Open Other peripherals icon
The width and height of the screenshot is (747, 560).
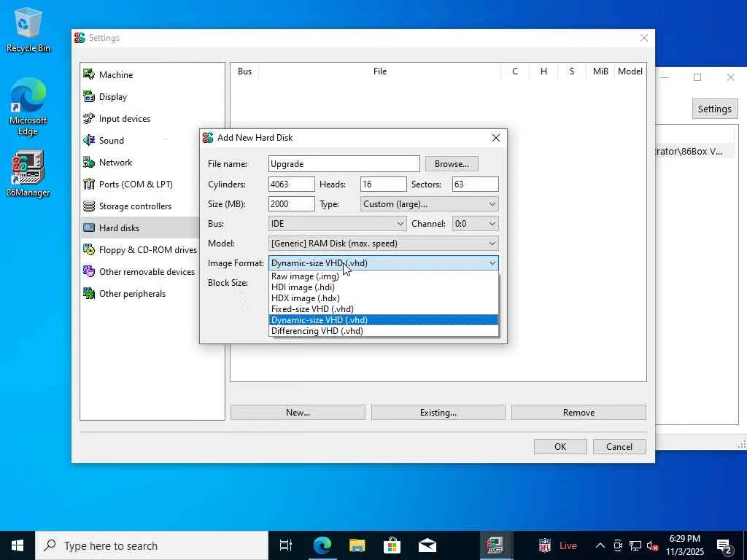[89, 293]
